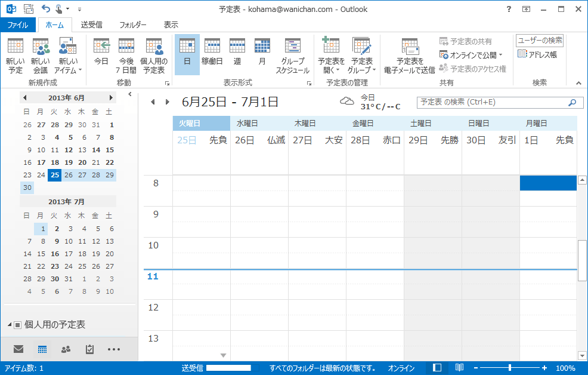
Task: Select the 送受信 ribbon tab
Action: pos(91,24)
